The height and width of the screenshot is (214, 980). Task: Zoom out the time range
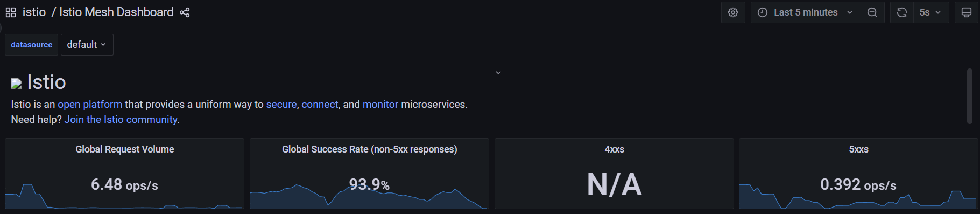click(872, 12)
